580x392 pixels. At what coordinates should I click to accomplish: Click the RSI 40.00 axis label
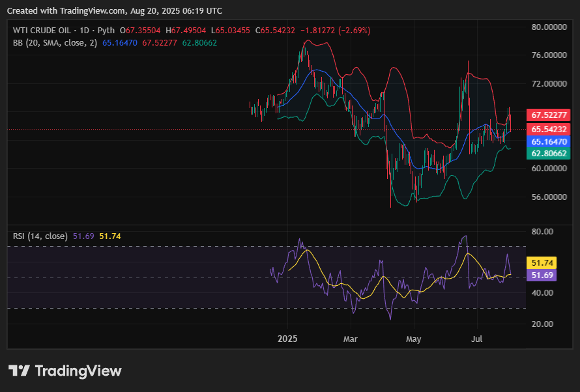pos(542,293)
